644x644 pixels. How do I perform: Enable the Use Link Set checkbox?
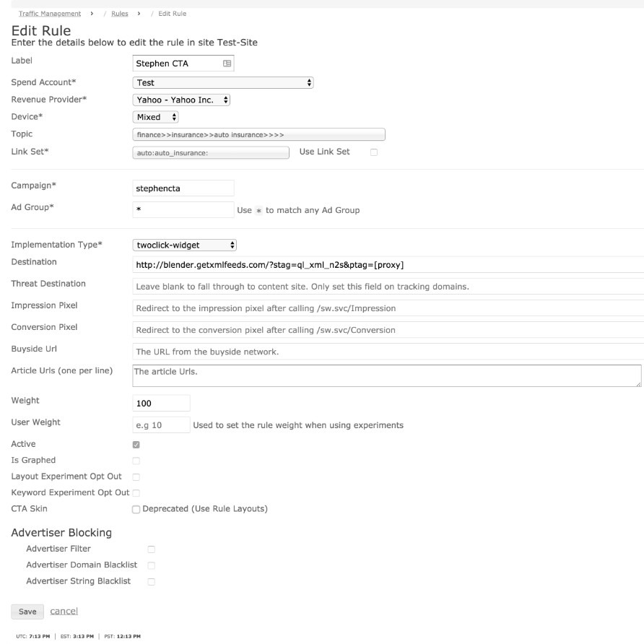point(373,152)
